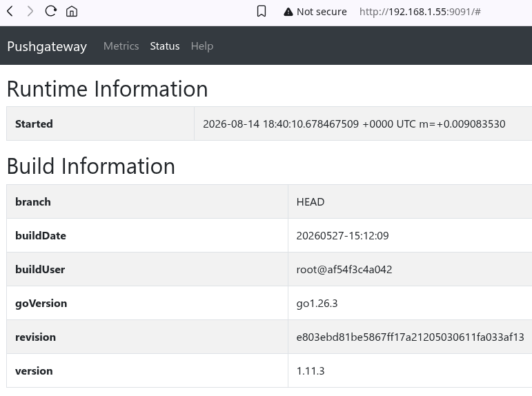This screenshot has height=396, width=532.
Task: Select the 20260527-15:12:09 build date value
Action: point(342,236)
